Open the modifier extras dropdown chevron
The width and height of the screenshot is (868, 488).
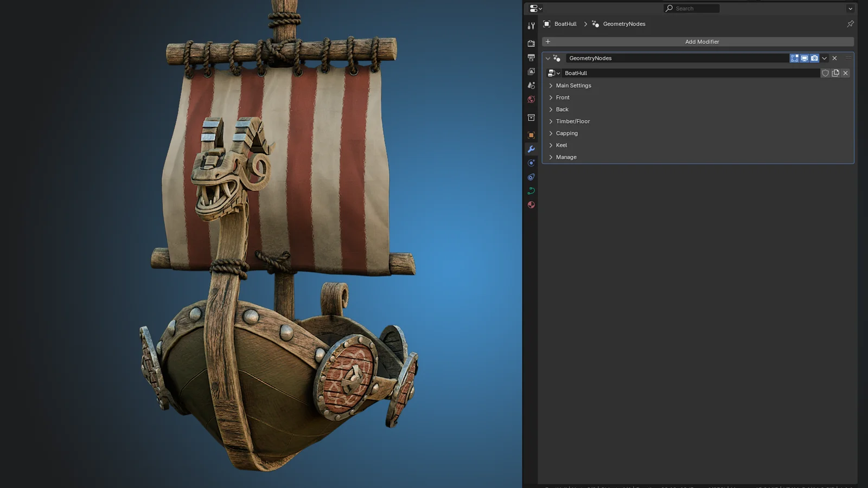pyautogui.click(x=824, y=58)
